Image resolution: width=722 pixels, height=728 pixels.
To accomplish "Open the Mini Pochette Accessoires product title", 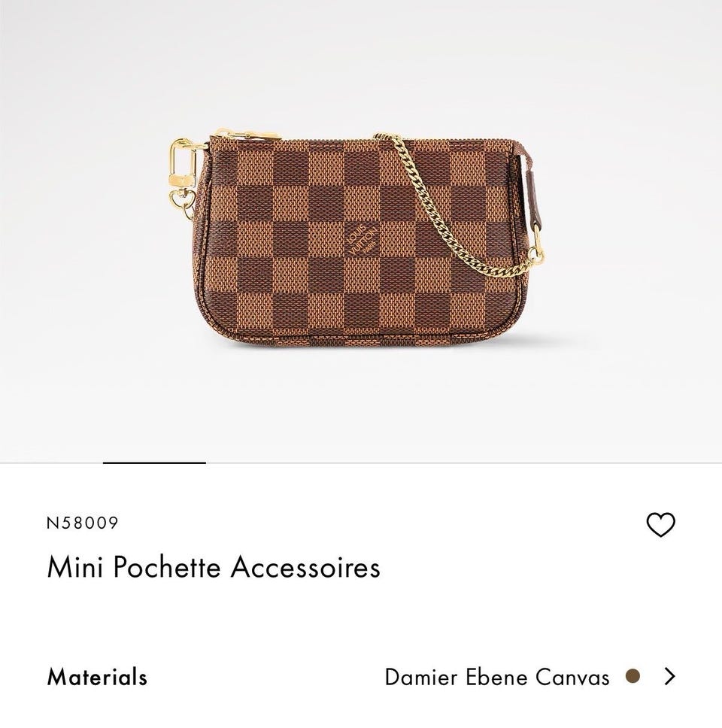I will click(214, 567).
